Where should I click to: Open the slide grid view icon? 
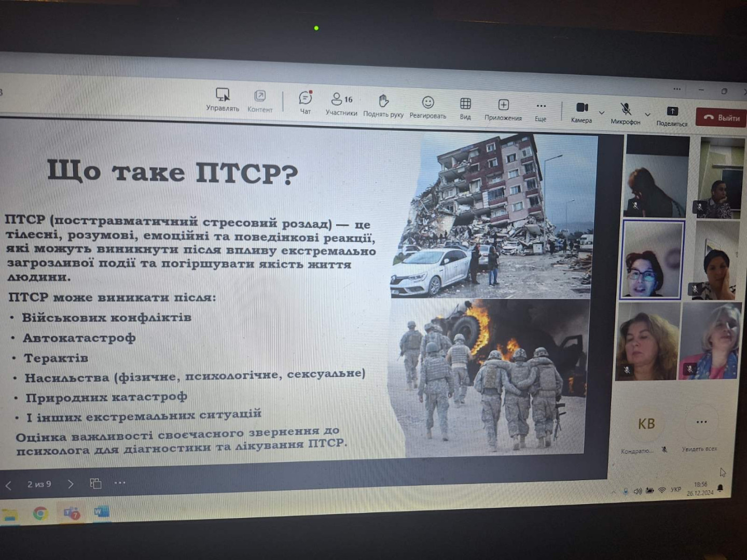coord(95,483)
